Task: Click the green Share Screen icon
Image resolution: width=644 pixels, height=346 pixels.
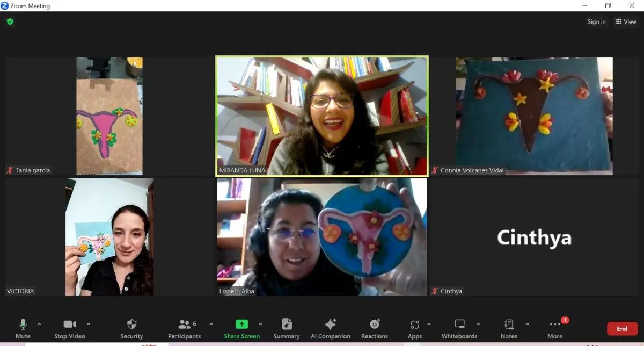Action: [x=242, y=324]
